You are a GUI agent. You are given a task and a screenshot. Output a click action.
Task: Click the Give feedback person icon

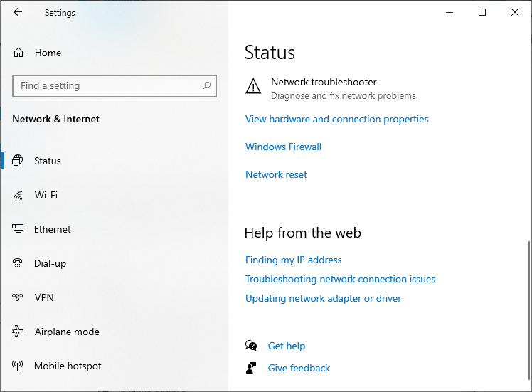[251, 368]
